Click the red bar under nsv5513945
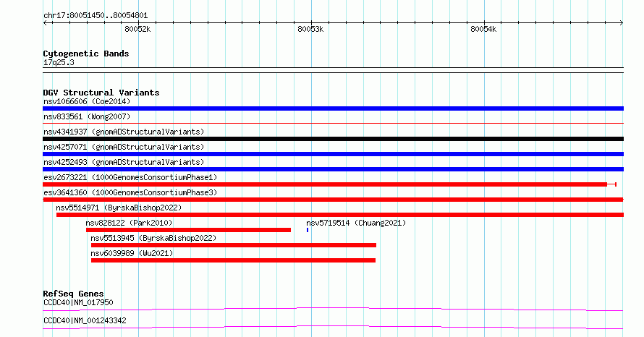The image size is (644, 337). pyautogui.click(x=234, y=245)
